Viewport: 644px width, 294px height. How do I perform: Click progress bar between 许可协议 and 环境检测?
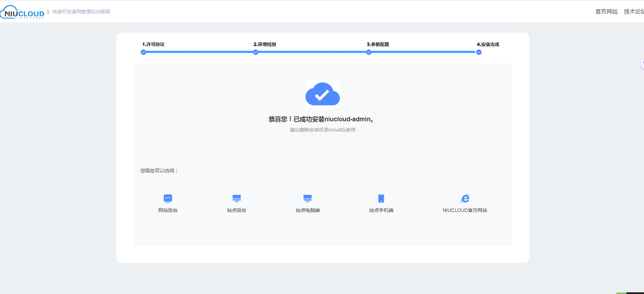(199, 52)
